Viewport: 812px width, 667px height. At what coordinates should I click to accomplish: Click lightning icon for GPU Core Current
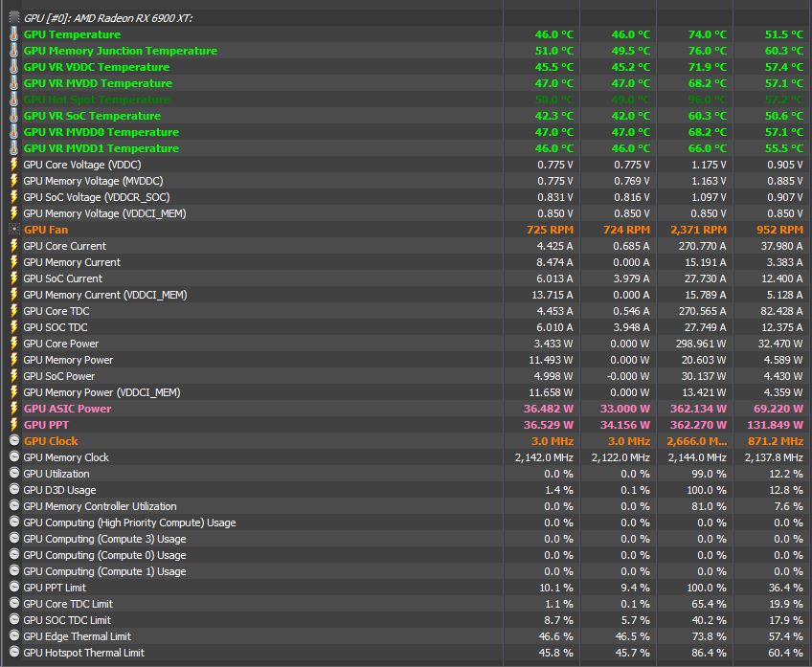(14, 246)
